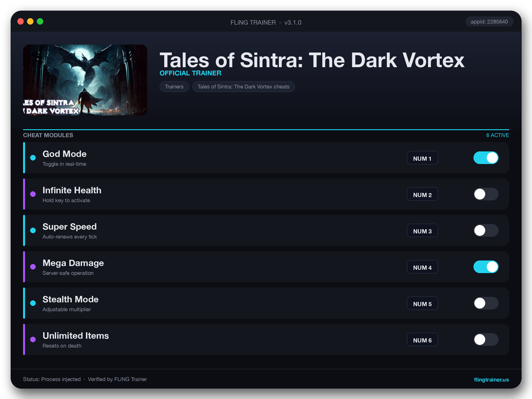Viewport: 532px width, 399px height.
Task: Click the '6 ACTIVE' counter
Action: click(x=497, y=135)
